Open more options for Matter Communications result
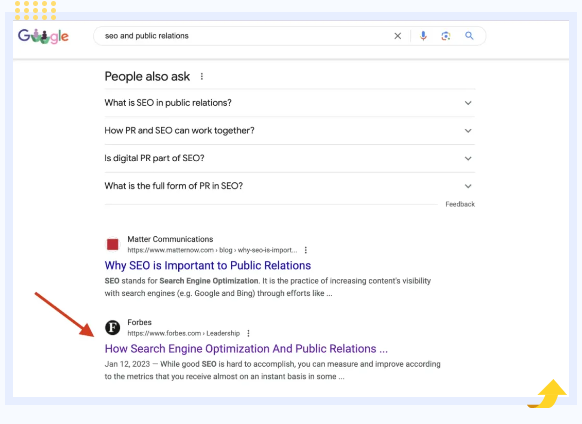This screenshot has width=582, height=424. click(306, 250)
